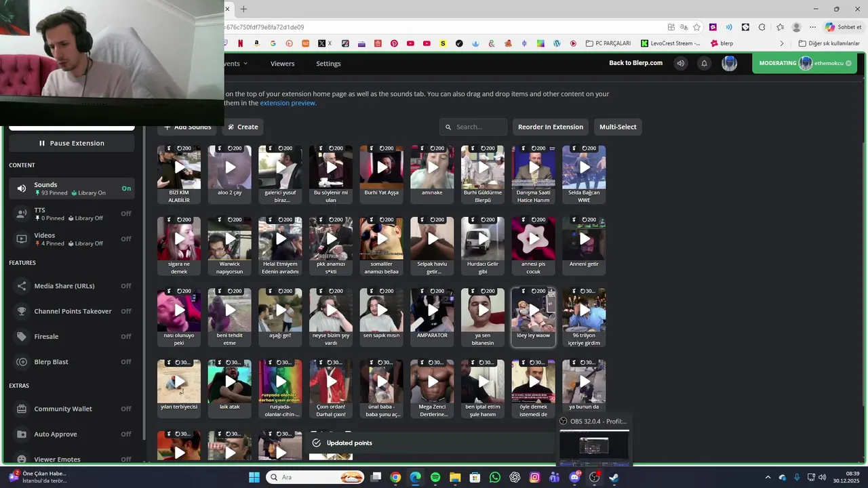Enable Community Wallet extra
868x488 pixels.
(x=126, y=409)
